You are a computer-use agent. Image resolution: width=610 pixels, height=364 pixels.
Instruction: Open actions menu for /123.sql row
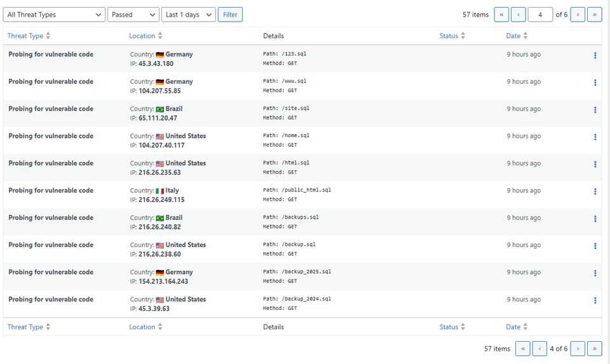595,55
